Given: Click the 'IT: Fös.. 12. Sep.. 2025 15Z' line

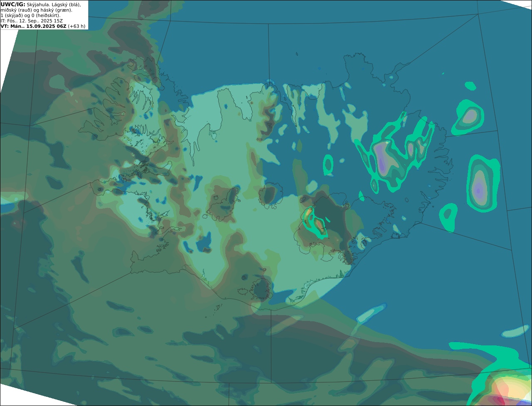Looking at the screenshot, I should click(31, 21).
